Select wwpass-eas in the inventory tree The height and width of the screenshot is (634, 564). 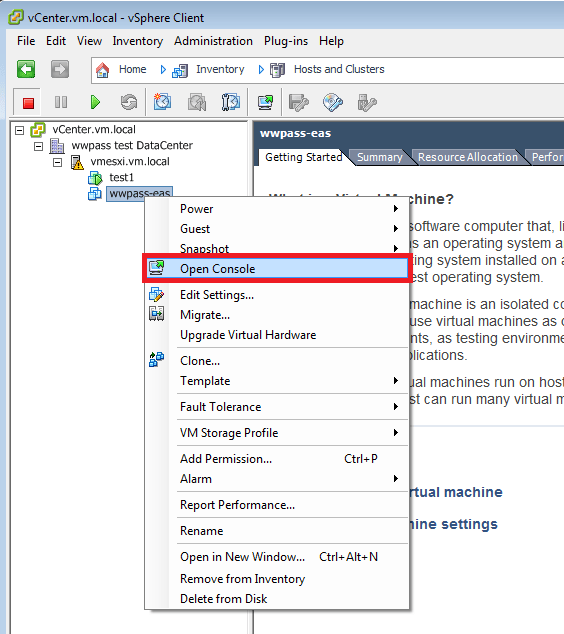(139, 194)
